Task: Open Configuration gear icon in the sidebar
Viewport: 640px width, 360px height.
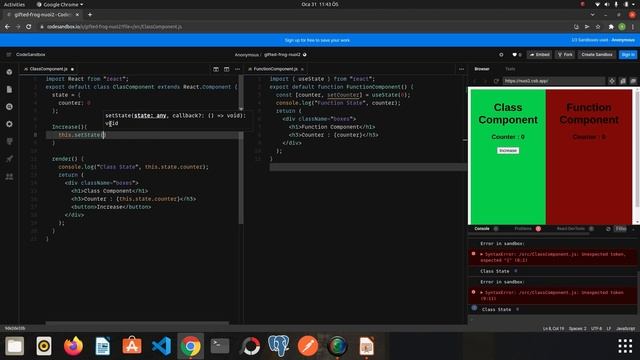Action: coord(9,124)
